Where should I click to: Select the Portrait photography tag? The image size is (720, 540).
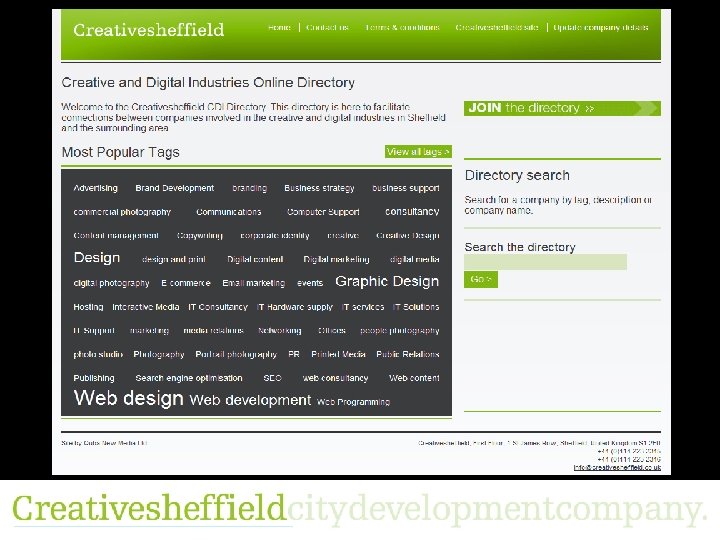point(236,354)
